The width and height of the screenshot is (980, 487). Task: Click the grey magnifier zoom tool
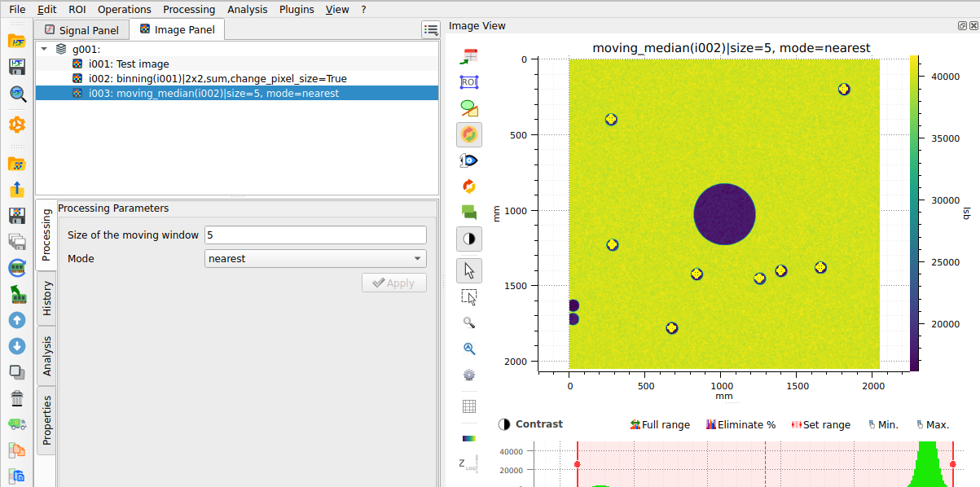tap(469, 322)
